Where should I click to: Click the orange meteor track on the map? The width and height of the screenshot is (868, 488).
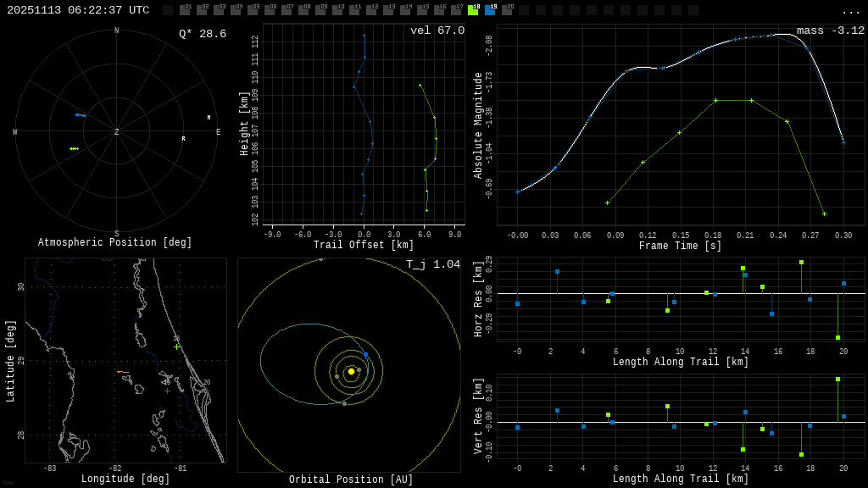pos(123,372)
